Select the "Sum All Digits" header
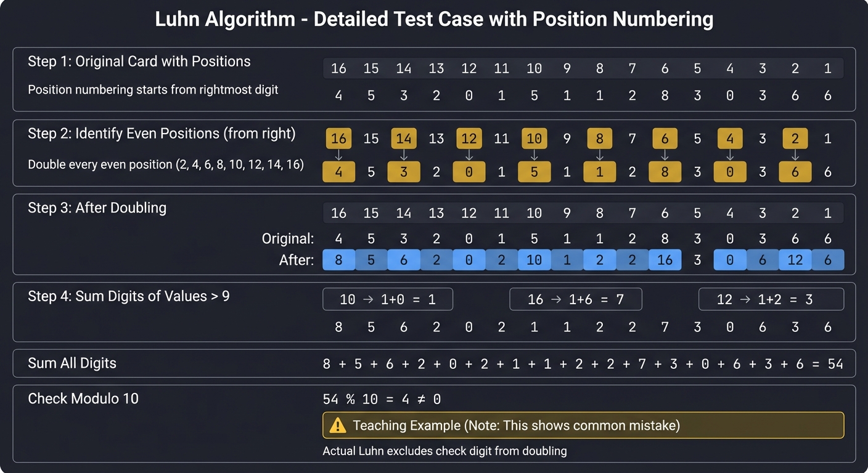This screenshot has width=868, height=473. (72, 363)
